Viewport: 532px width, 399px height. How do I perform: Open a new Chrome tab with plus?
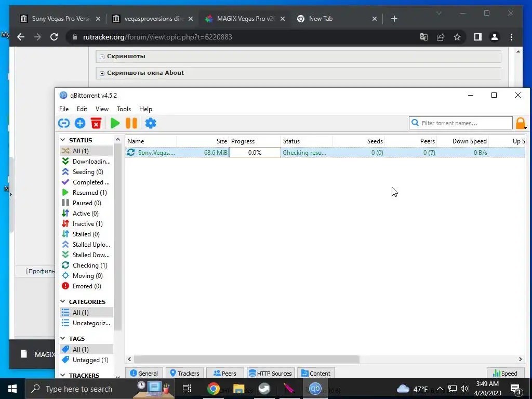point(394,19)
